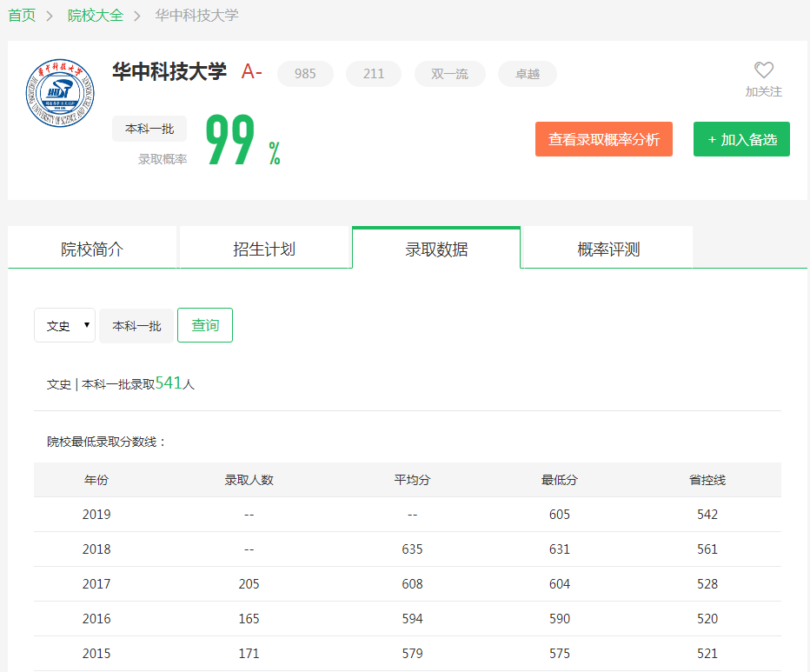Click the 卓越 tag
Viewport: 810px width, 672px height.
click(x=528, y=74)
